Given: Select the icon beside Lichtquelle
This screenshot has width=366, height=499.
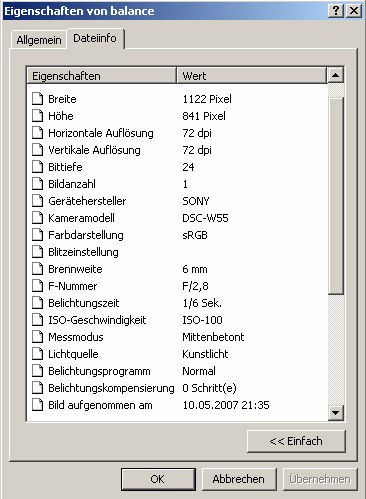Looking at the screenshot, I should coord(38,354).
